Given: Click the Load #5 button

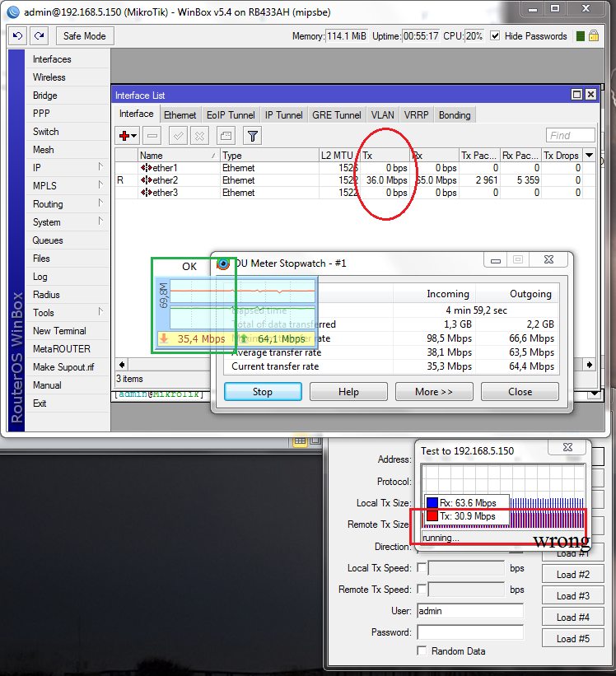Looking at the screenshot, I should [573, 638].
